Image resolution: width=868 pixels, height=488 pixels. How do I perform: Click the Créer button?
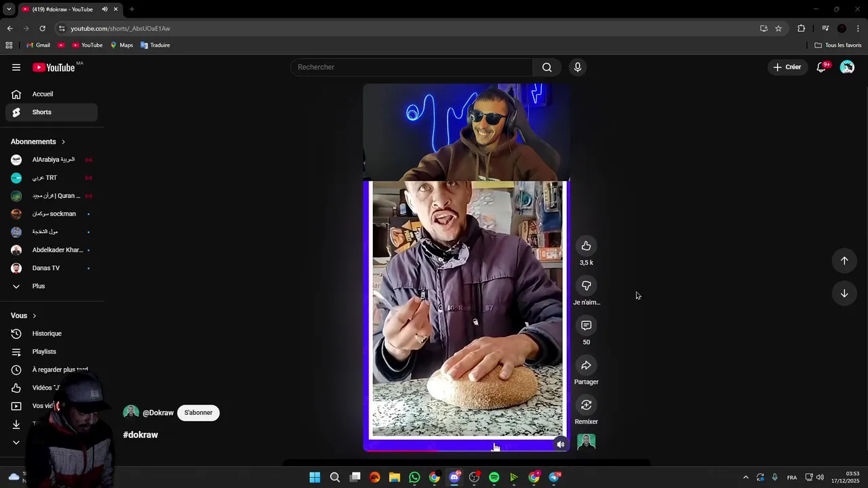(x=787, y=67)
